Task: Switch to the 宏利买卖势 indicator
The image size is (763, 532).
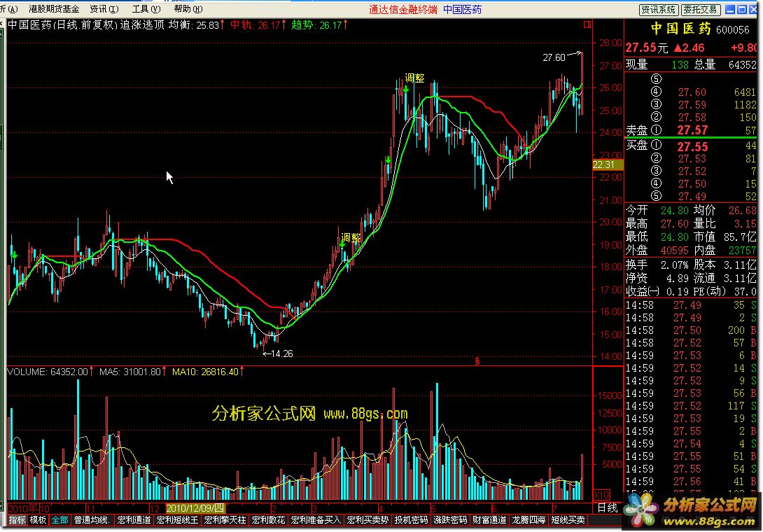Action: click(367, 520)
